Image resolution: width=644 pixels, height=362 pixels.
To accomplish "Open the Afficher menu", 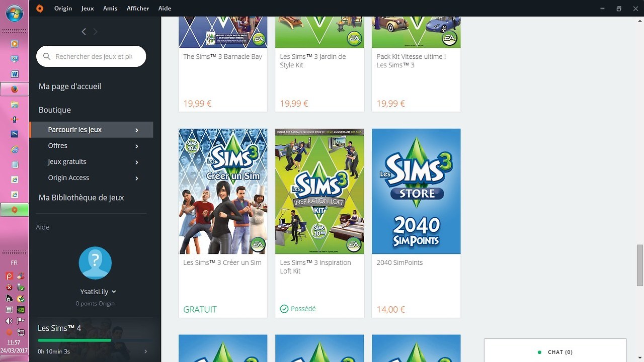I will [x=137, y=8].
